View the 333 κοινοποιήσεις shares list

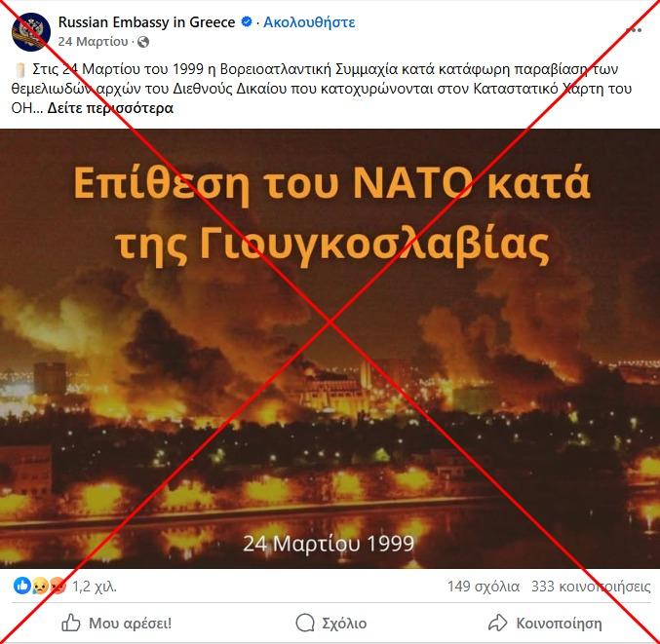[x=591, y=586]
